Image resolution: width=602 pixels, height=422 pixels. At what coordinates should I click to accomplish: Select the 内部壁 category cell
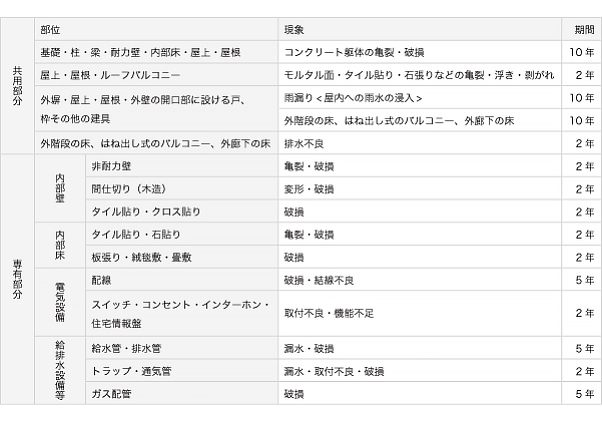(x=62, y=187)
